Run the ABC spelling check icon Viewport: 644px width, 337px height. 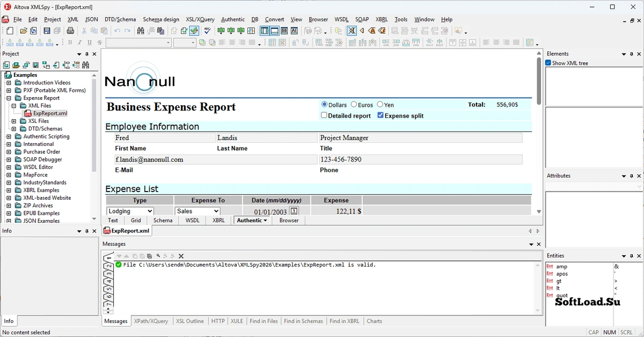click(207, 31)
